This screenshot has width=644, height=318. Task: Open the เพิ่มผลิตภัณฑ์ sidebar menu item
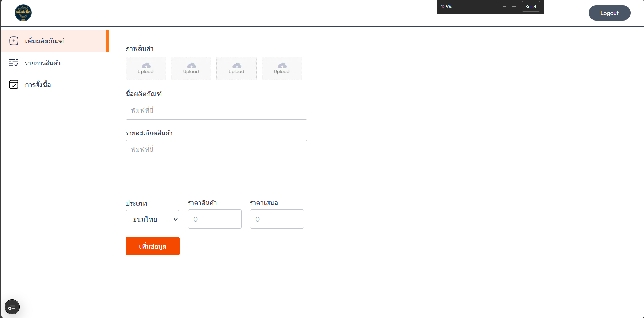coord(44,41)
